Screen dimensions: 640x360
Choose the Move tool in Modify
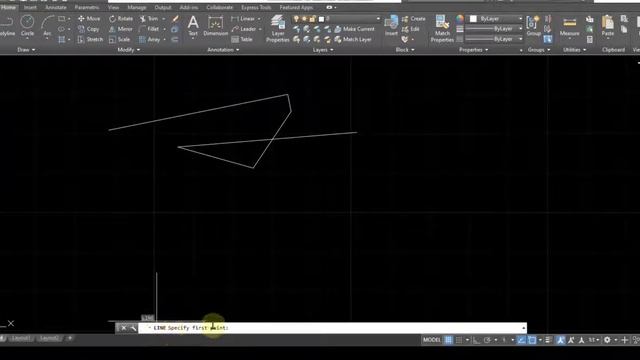point(89,19)
